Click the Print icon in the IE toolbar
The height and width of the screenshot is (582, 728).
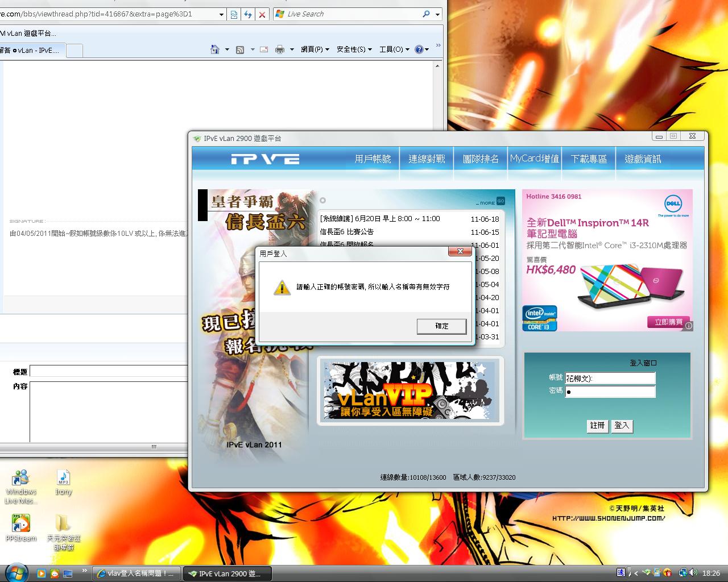pos(279,49)
